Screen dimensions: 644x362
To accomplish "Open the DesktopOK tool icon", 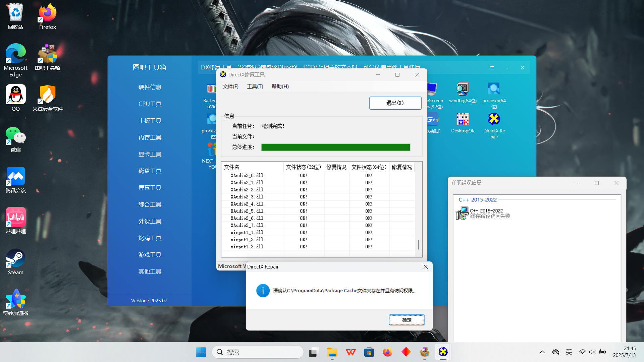I will click(x=463, y=120).
